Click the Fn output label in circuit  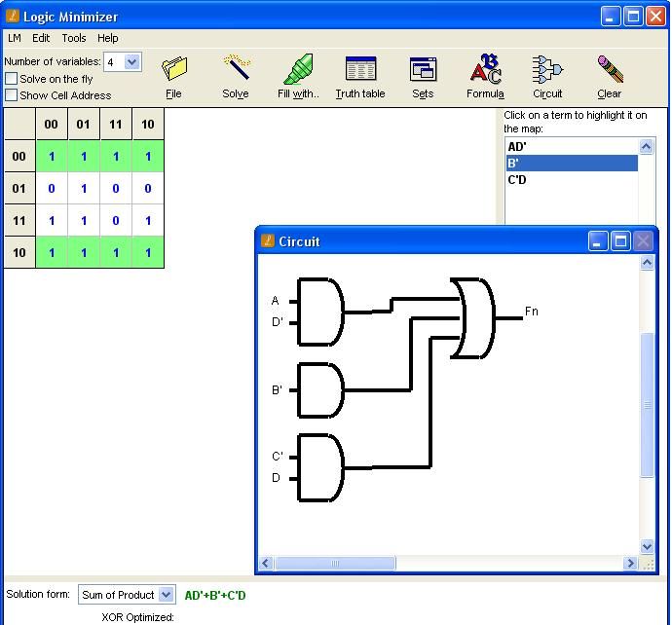tap(532, 311)
